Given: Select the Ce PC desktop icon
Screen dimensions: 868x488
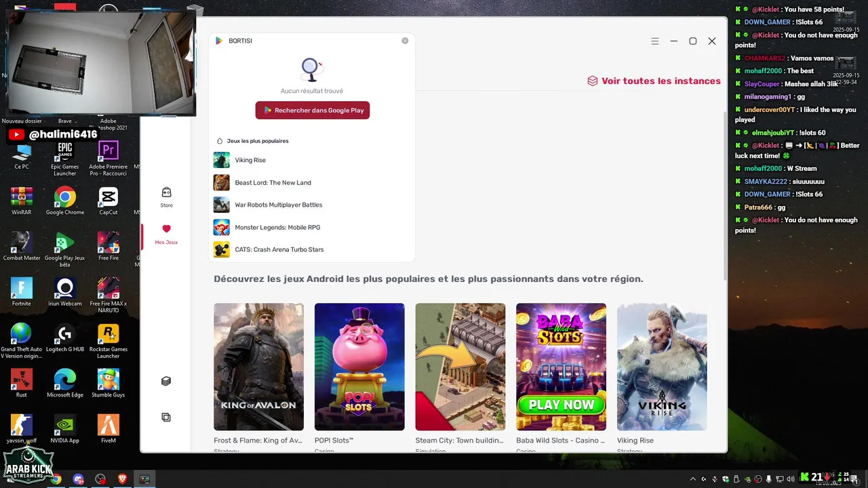Looking at the screenshot, I should pyautogui.click(x=22, y=157).
